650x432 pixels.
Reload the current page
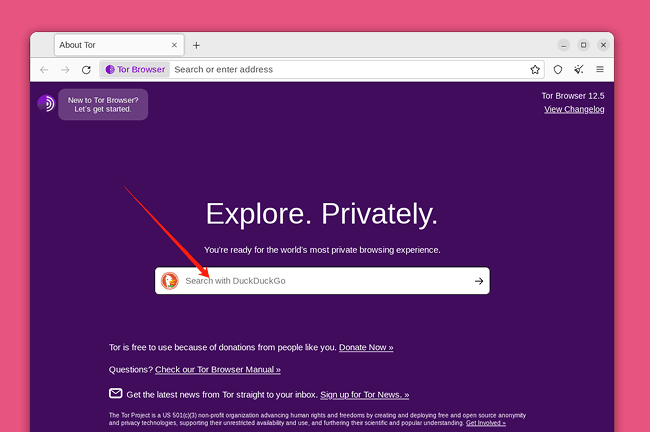86,70
